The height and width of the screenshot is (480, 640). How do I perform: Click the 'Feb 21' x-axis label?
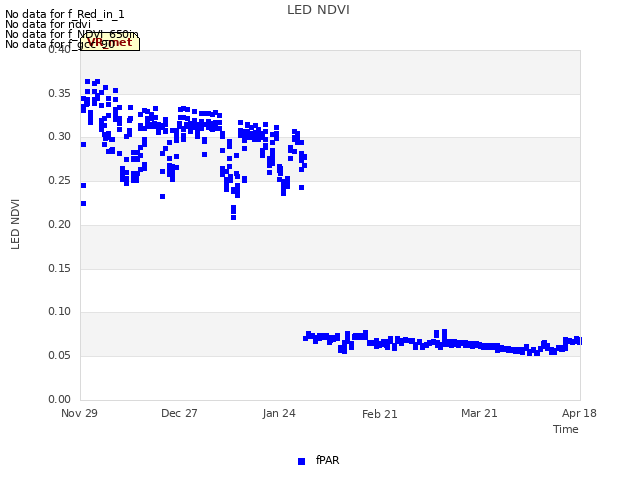click(380, 414)
